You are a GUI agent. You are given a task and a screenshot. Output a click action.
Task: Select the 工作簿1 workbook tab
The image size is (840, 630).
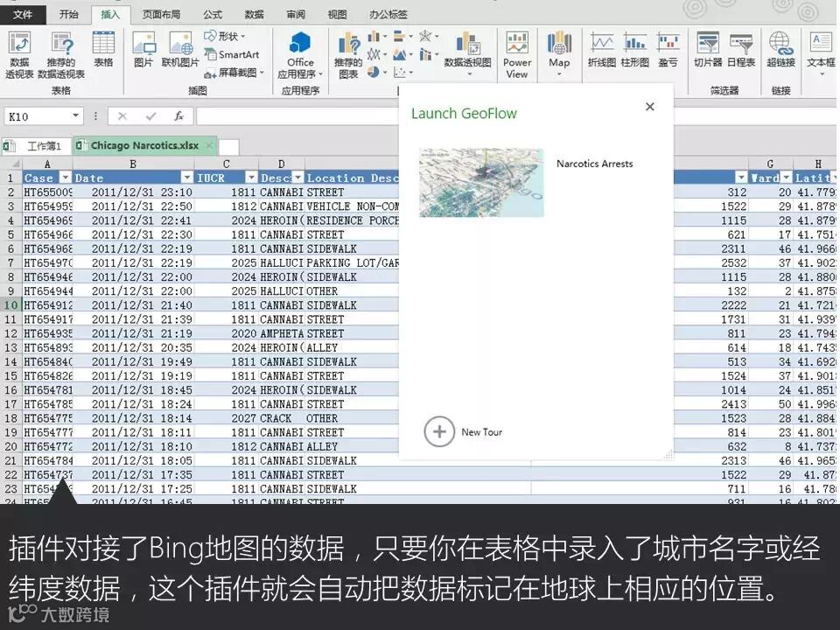pos(37,146)
